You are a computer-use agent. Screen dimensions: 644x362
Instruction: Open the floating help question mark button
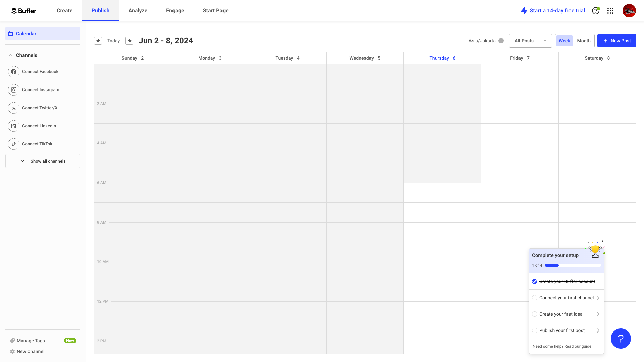pos(621,339)
